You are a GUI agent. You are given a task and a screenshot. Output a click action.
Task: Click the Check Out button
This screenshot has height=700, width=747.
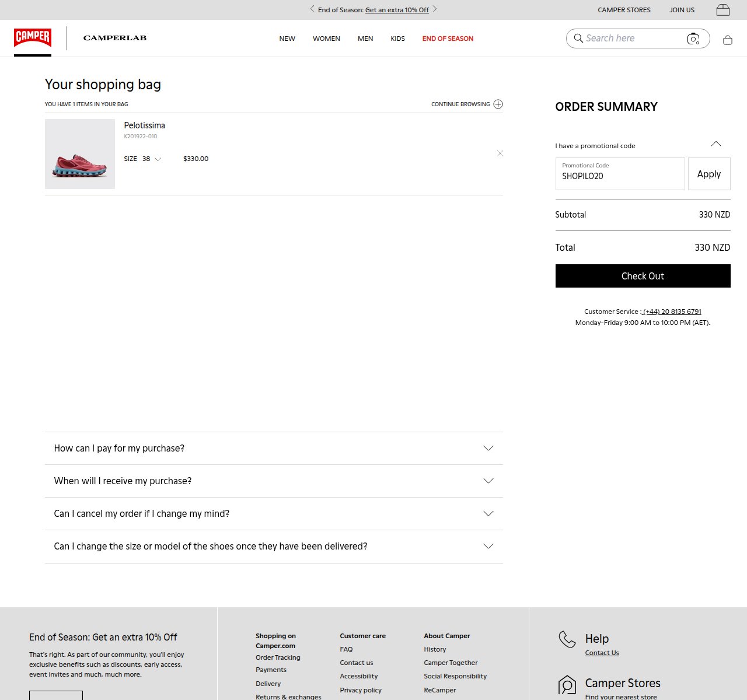[x=643, y=276]
